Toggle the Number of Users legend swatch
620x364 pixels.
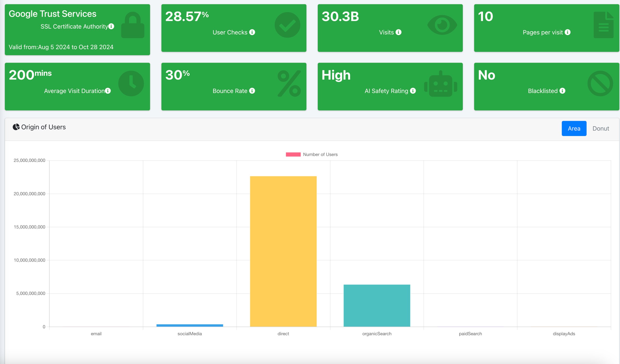coord(293,154)
